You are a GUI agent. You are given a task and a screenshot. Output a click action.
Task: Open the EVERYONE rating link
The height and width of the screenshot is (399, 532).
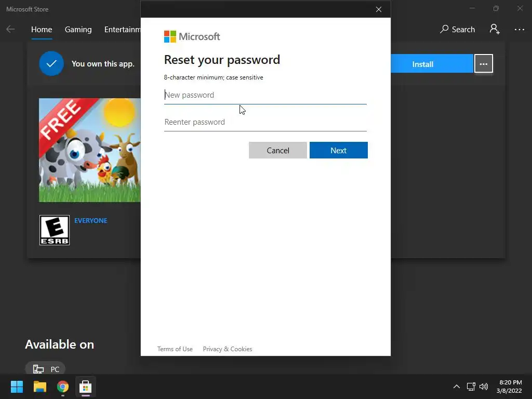tap(90, 220)
